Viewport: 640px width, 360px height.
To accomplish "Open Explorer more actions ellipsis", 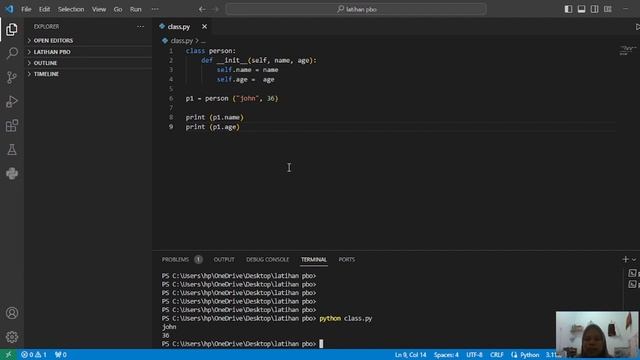I will 140,27.
